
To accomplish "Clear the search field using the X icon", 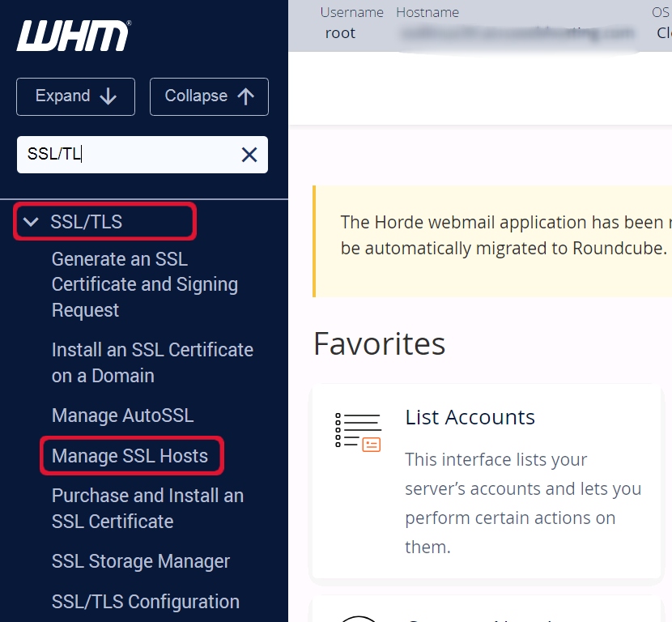I will click(249, 155).
